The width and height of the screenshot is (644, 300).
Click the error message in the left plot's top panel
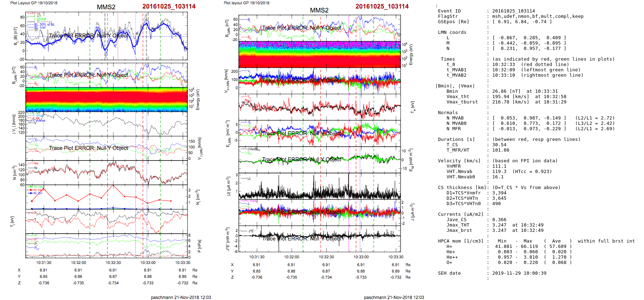[88, 36]
